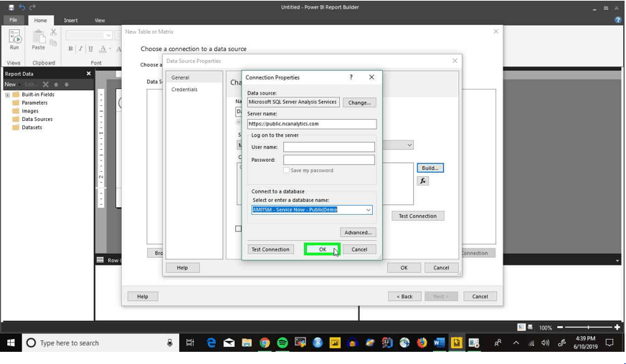Click Help in New Table wizard
626x364 pixels.
coord(143,297)
